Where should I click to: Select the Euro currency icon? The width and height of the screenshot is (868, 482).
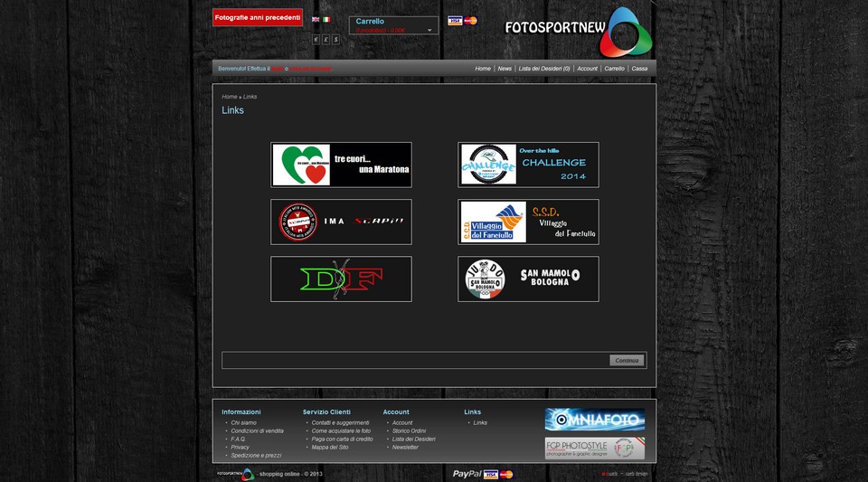click(316, 39)
